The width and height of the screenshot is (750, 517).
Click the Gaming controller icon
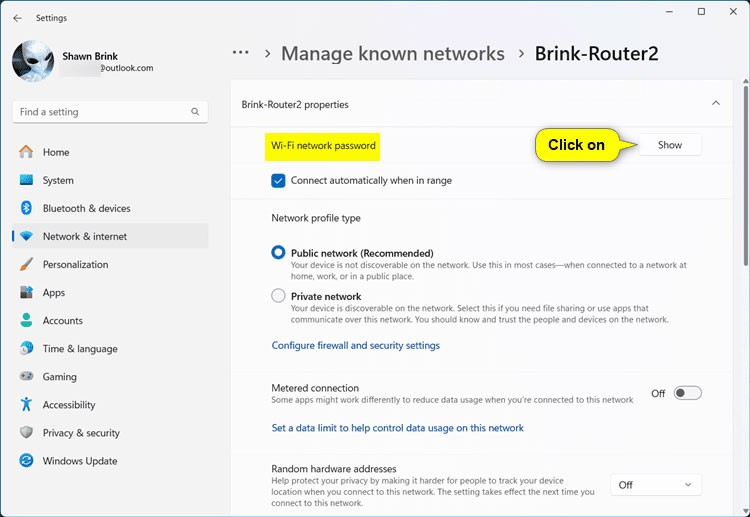point(26,377)
